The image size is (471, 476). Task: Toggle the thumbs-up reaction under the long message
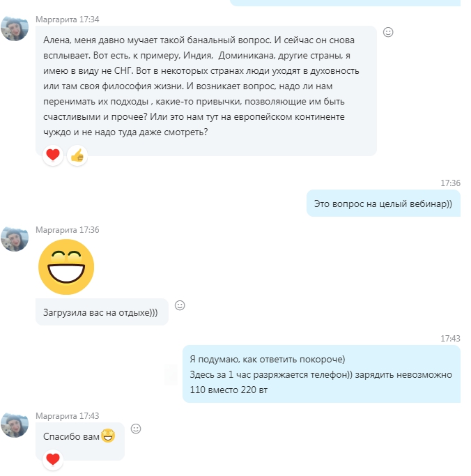point(77,155)
